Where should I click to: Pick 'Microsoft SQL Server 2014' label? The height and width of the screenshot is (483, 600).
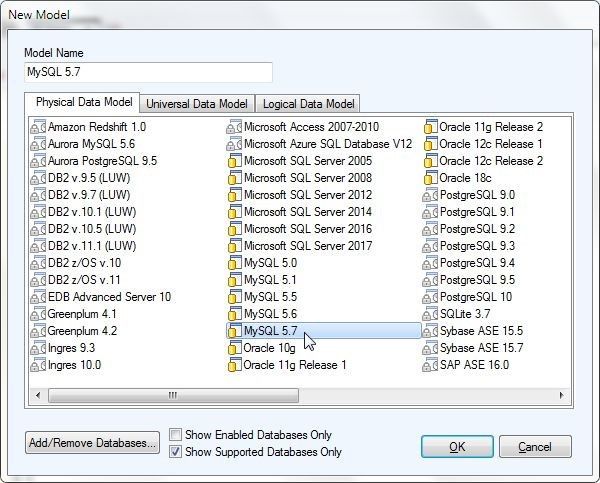pos(308,212)
